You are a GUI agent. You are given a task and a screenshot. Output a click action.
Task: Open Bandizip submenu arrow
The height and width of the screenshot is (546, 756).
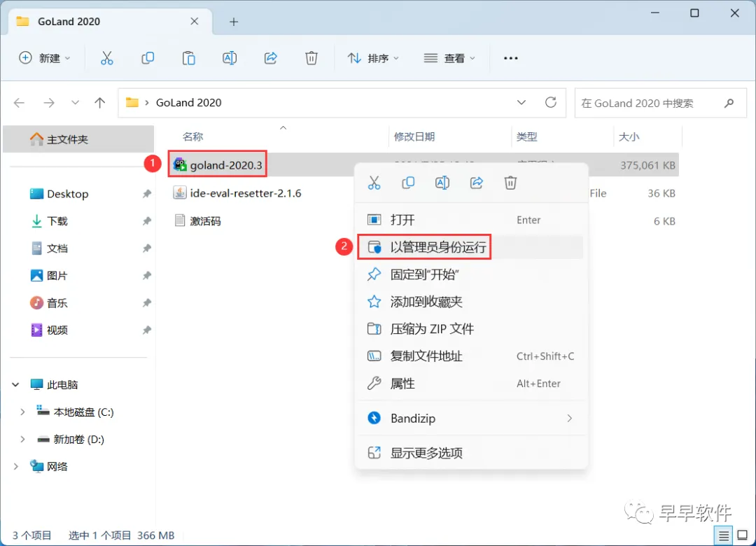click(569, 418)
